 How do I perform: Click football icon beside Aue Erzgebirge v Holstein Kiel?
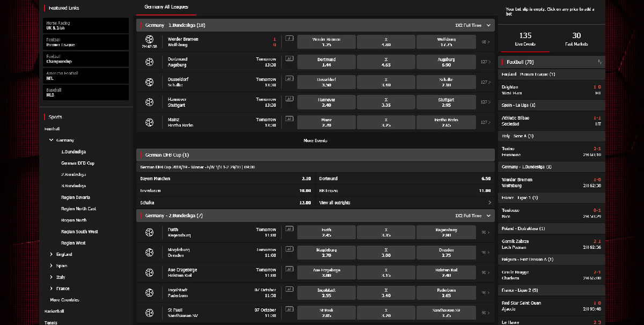(149, 273)
